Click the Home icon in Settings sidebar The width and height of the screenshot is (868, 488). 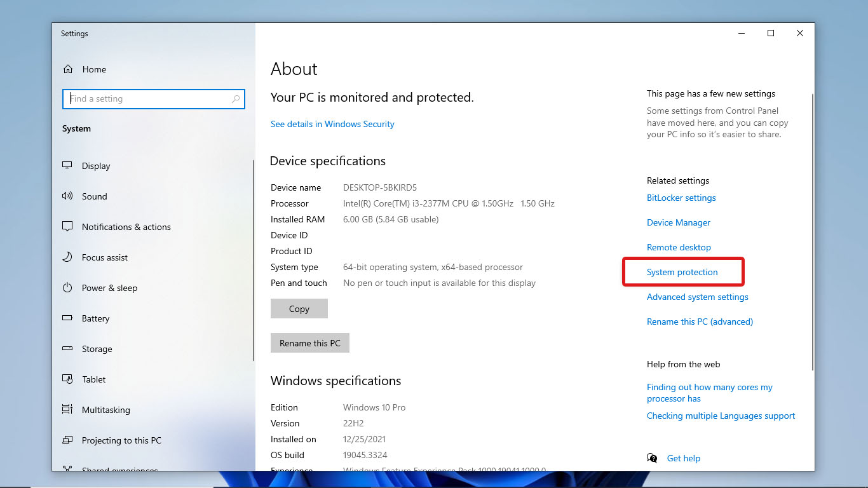[x=68, y=69]
